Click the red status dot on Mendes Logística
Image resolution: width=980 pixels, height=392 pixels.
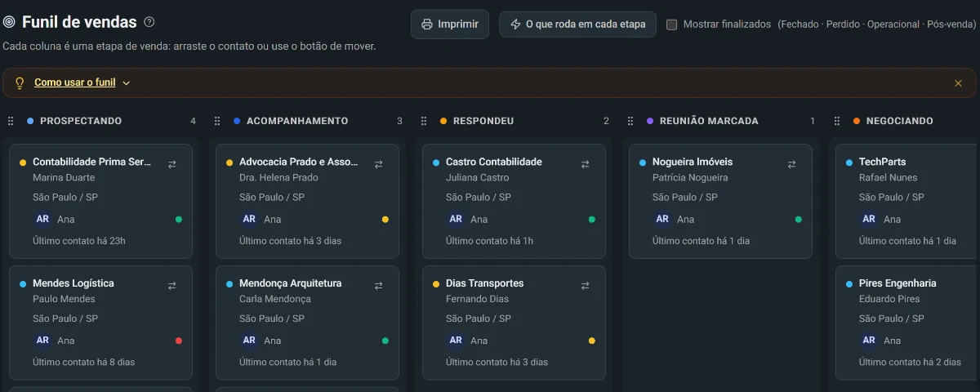click(179, 341)
